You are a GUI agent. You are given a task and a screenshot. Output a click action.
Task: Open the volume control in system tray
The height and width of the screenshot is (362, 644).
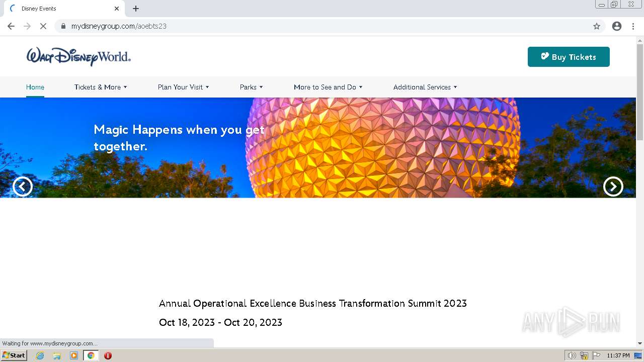point(572,355)
